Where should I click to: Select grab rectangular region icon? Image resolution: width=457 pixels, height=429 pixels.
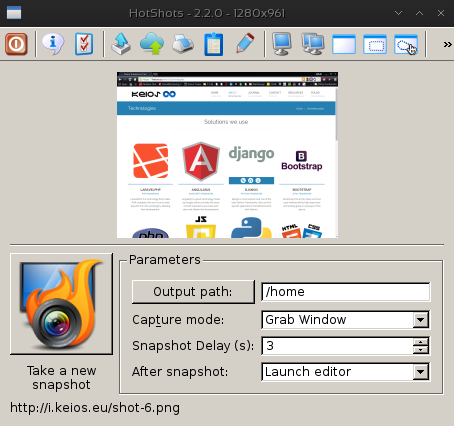pyautogui.click(x=375, y=44)
